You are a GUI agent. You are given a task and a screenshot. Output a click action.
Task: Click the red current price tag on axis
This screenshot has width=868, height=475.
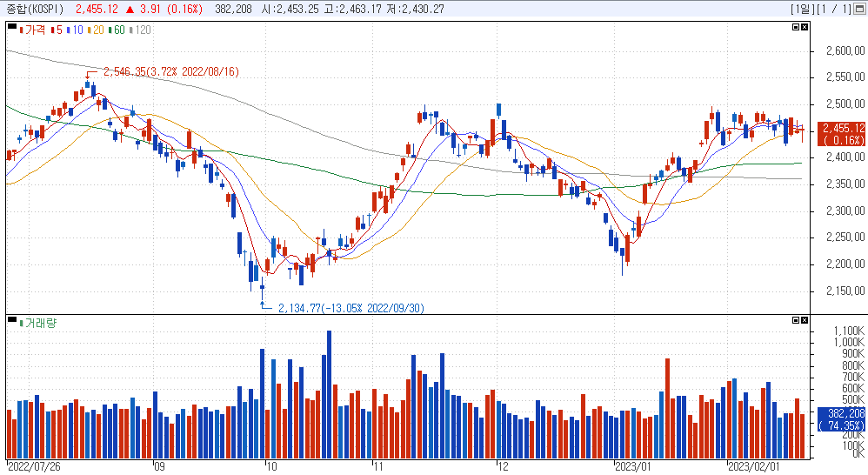[x=841, y=134]
